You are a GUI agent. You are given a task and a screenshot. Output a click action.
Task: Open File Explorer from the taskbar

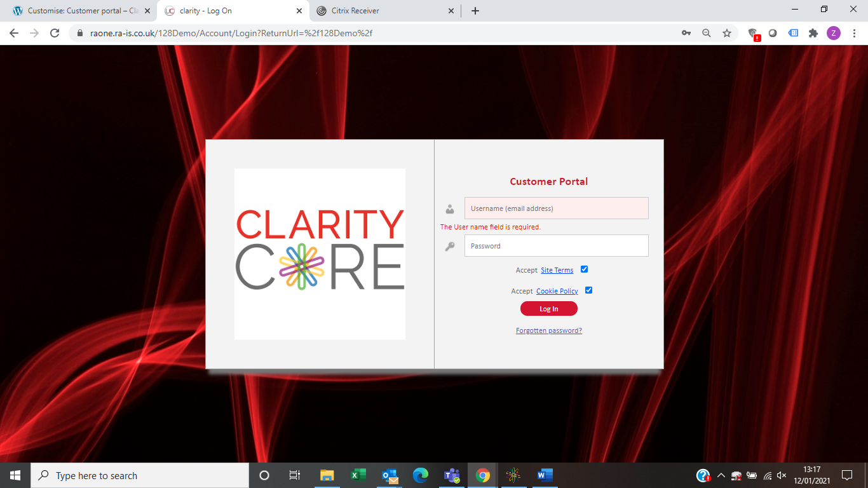tap(327, 475)
